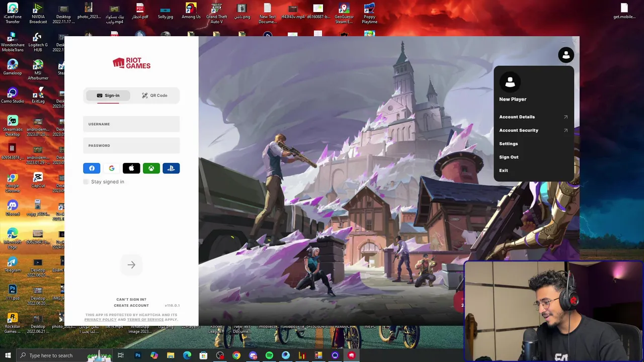
Task: Open ExitLag desktop shortcut
Action: 38,96
